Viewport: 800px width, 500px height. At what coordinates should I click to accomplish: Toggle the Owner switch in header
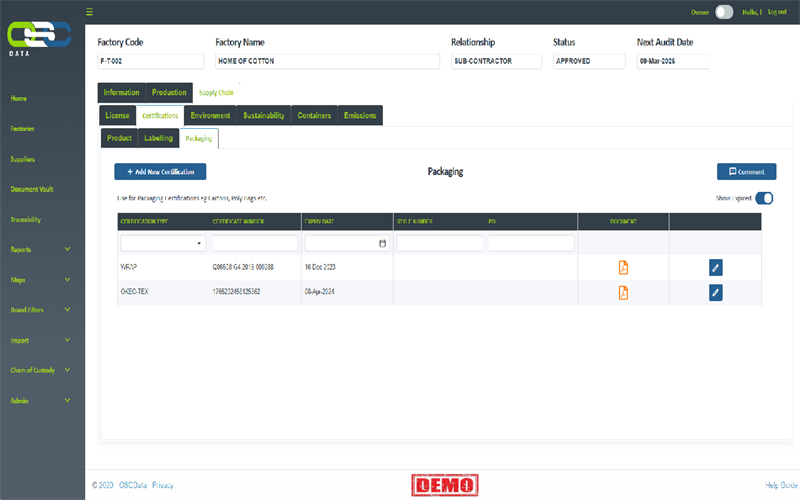(x=724, y=12)
